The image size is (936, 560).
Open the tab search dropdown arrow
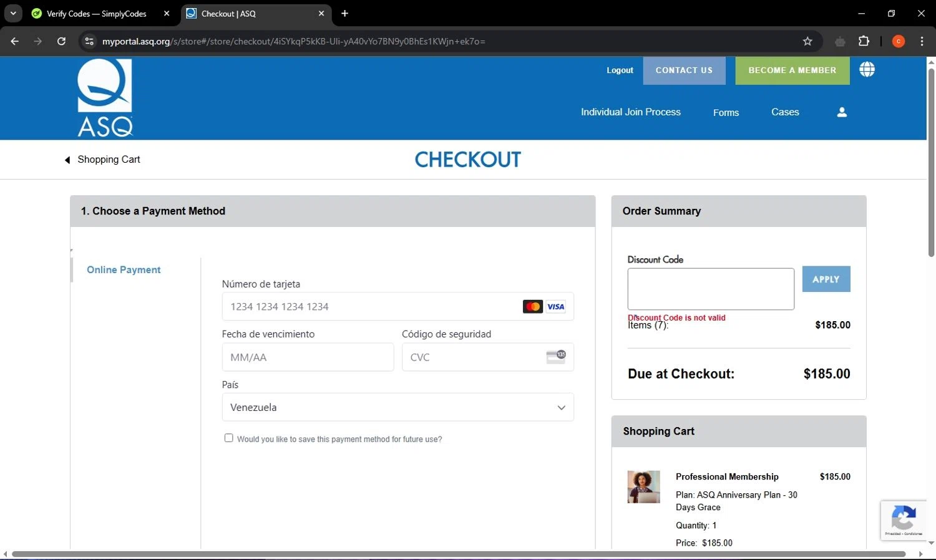point(13,13)
